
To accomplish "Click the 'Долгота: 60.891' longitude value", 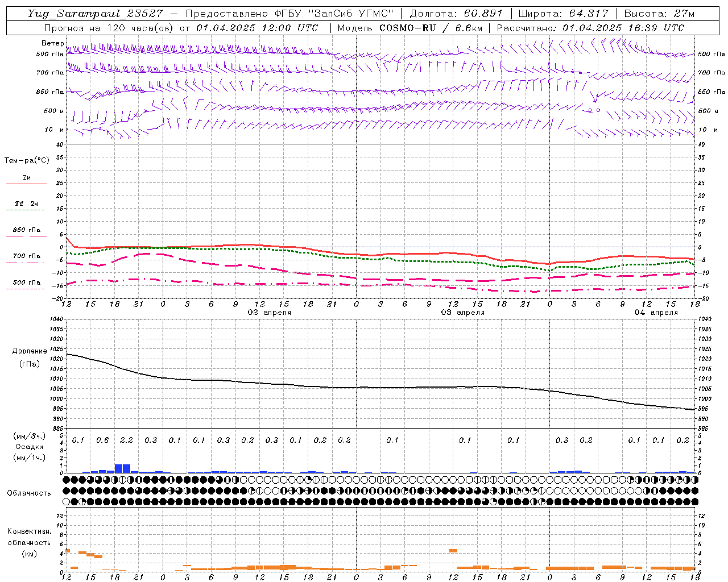I will click(x=456, y=14).
